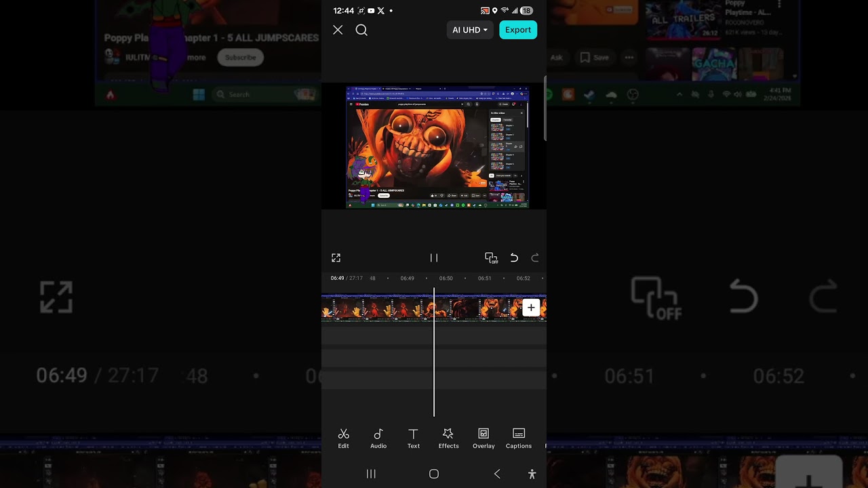Click the 06:52 timeline ruler mark
868x488 pixels.
(523, 278)
